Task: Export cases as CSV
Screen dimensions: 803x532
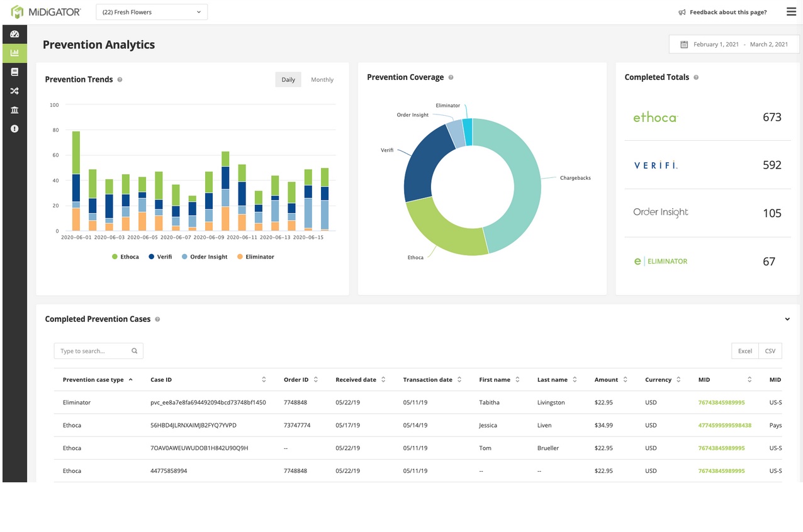Action: click(770, 351)
